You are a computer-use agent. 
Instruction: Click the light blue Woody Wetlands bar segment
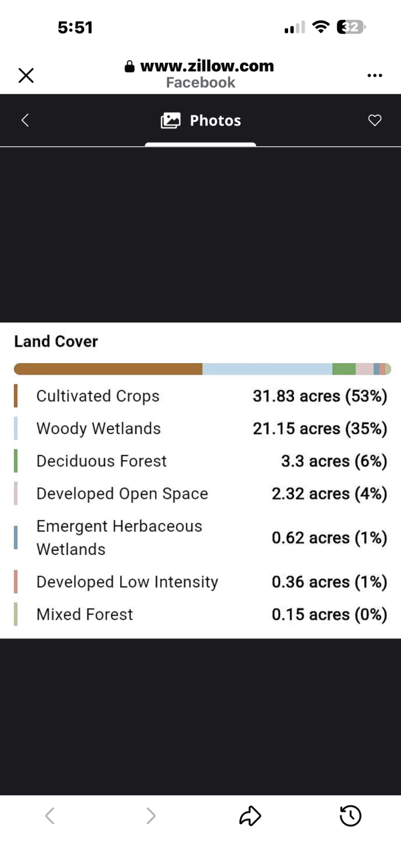coord(267,369)
